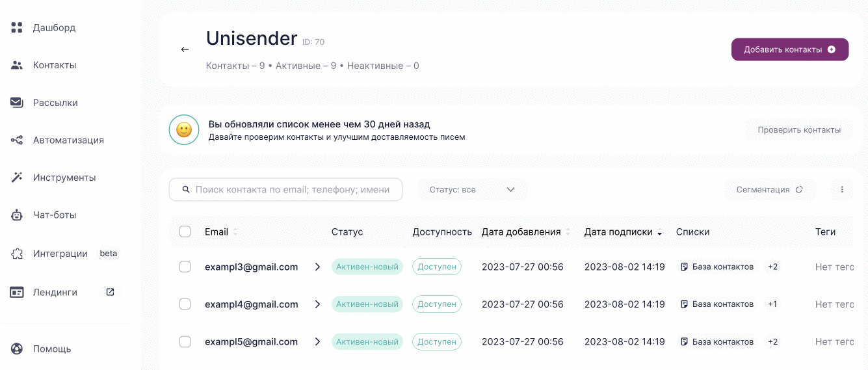Open Контакты in the sidebar

(55, 65)
